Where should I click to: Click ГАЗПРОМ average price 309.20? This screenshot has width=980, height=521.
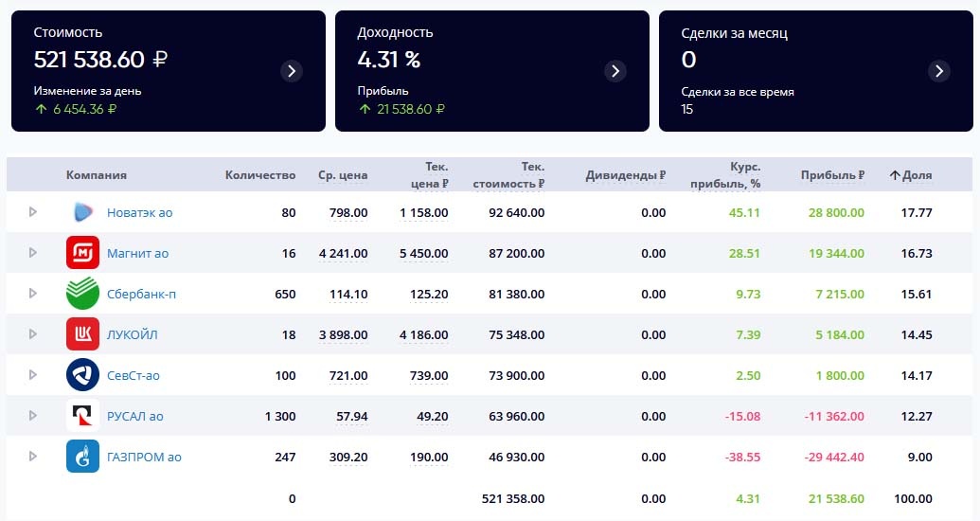point(348,458)
